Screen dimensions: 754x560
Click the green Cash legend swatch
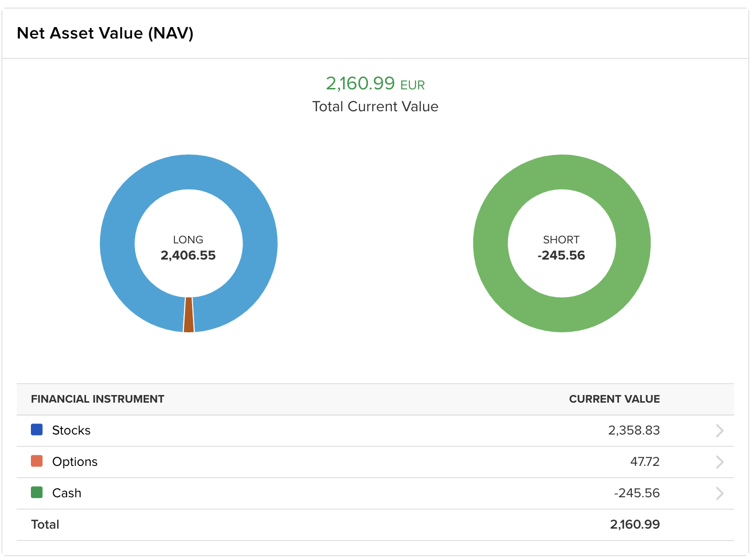37,492
